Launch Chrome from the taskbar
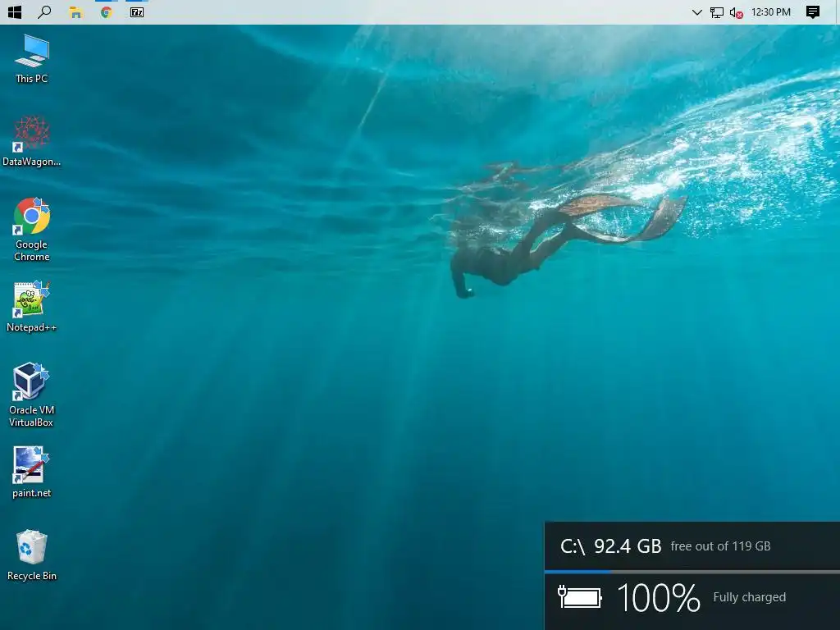 (106, 12)
